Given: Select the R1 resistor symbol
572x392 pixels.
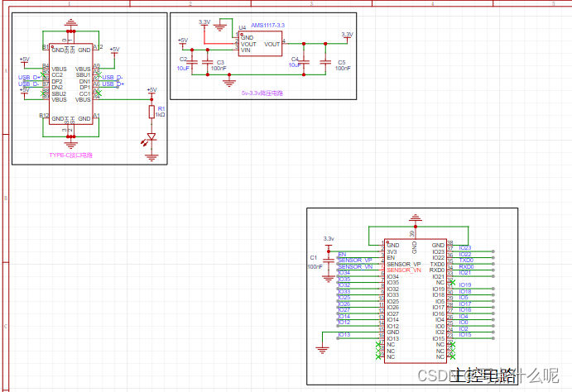Looking at the screenshot, I should [151, 112].
